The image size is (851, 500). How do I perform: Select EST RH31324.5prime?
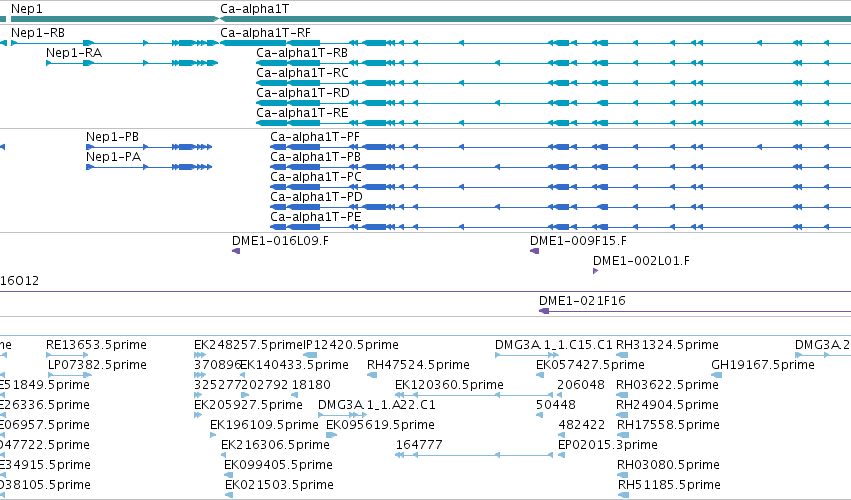coord(667,345)
